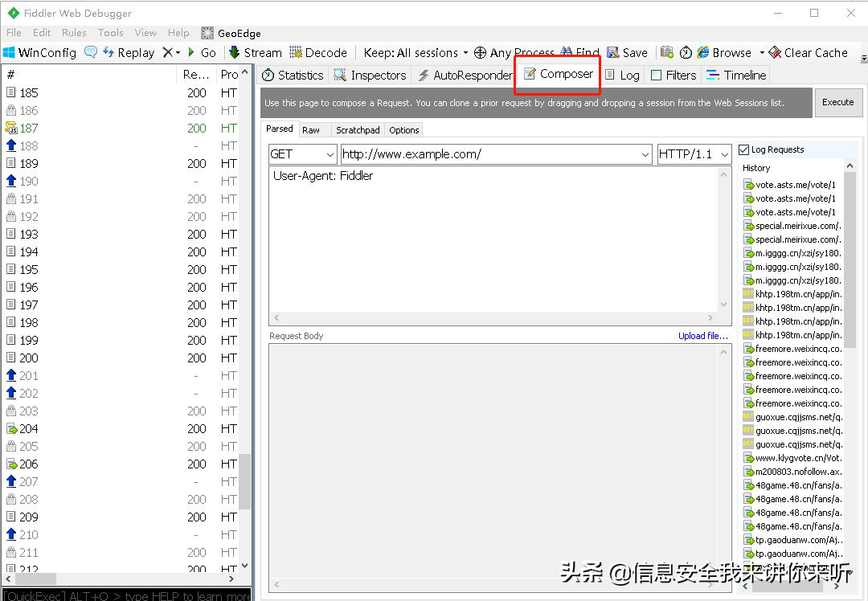Viewport: 868px width, 601px height.
Task: Click the upload arrow icon of session 210
Action: (11, 534)
